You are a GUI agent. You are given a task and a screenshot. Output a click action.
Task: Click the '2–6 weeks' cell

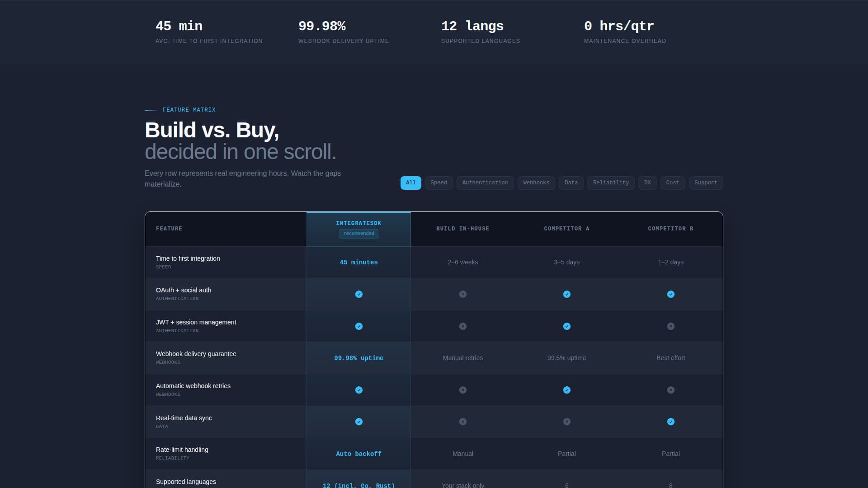click(462, 262)
